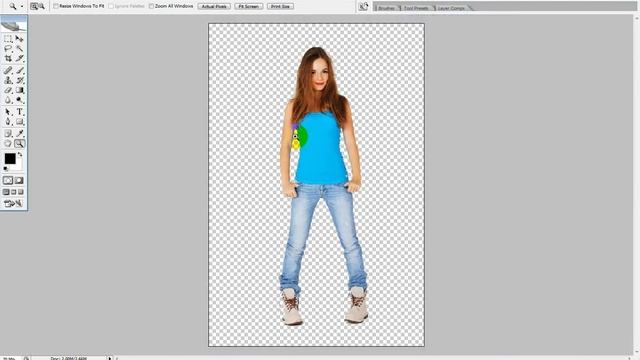
Task: Click the zoom percentage field in status bar
Action: pyautogui.click(x=10, y=358)
